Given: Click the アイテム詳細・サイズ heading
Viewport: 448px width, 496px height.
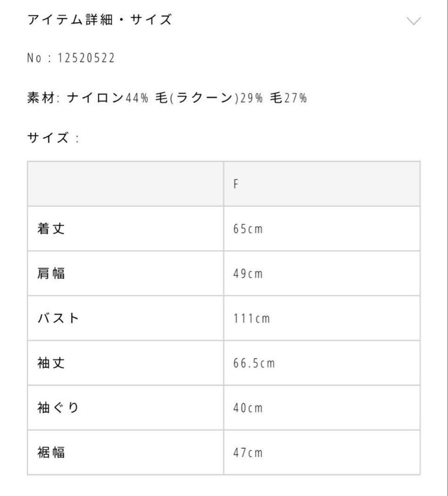Looking at the screenshot, I should 100,20.
